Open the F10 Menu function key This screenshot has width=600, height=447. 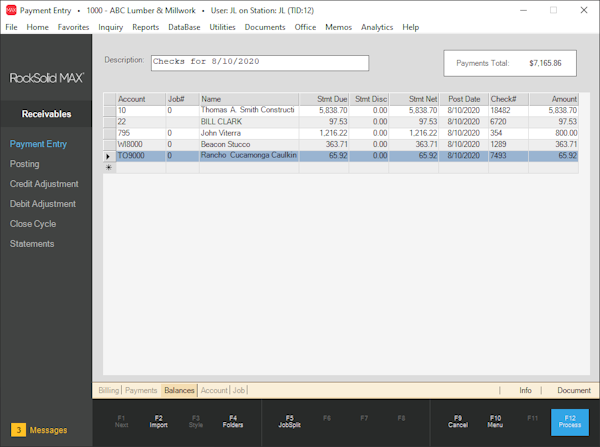[x=495, y=420]
